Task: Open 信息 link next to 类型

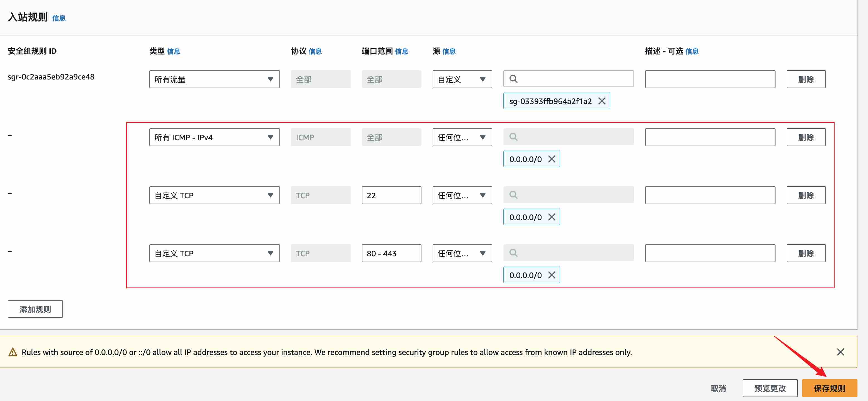Action: click(x=174, y=51)
